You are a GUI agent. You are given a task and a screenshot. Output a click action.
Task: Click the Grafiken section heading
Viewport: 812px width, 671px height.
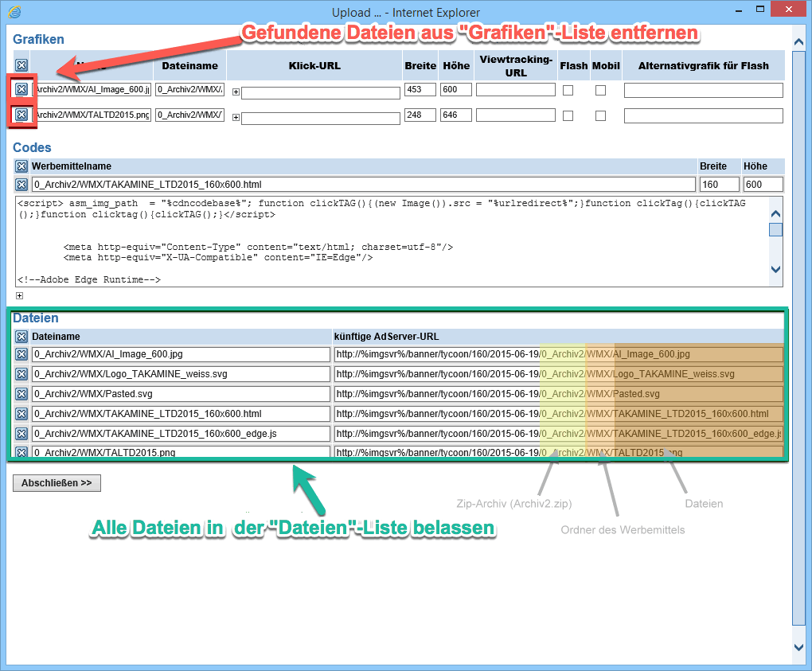[39, 39]
